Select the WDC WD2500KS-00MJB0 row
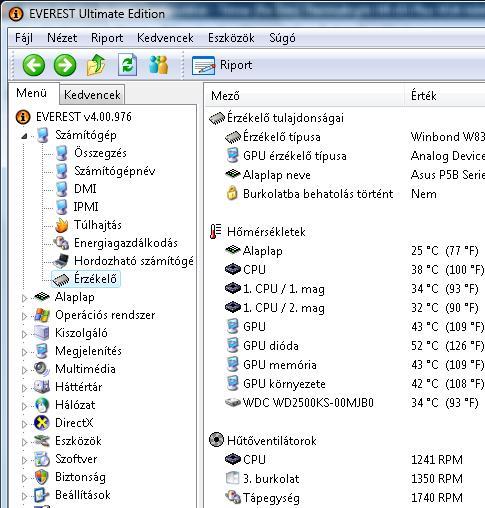The height and width of the screenshot is (508, 485). pyautogui.click(x=354, y=403)
